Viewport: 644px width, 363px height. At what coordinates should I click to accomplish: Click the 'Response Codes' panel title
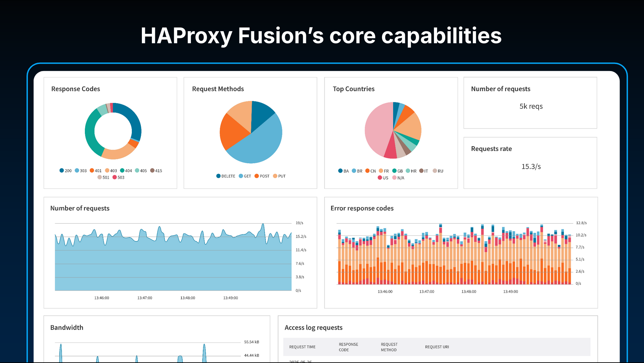pyautogui.click(x=75, y=89)
